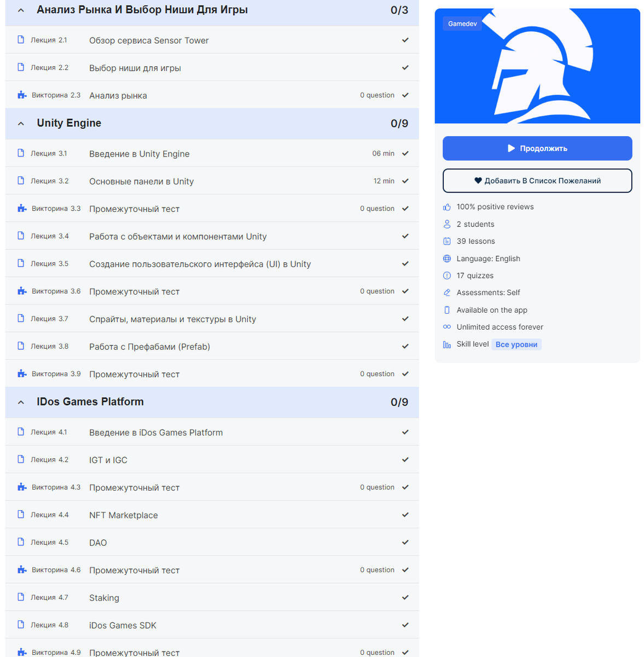Click the checkmark on Работа с Префабами row
The height and width of the screenshot is (657, 644).
[405, 346]
